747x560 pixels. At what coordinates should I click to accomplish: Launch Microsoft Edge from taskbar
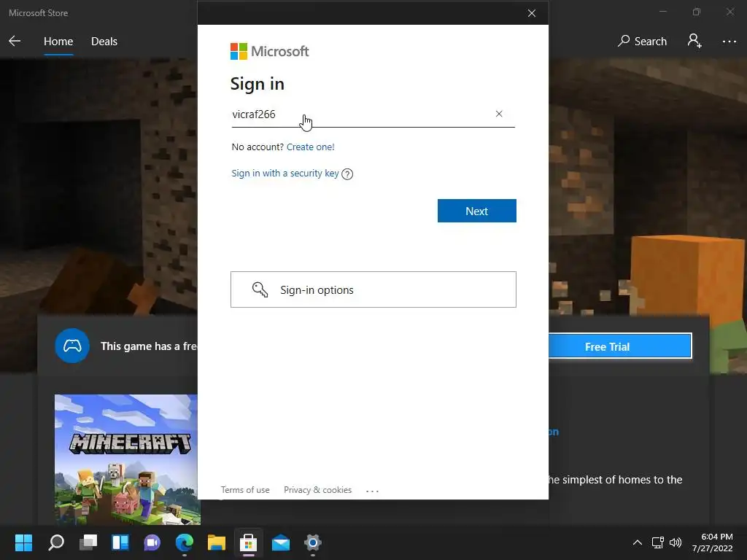tap(185, 542)
